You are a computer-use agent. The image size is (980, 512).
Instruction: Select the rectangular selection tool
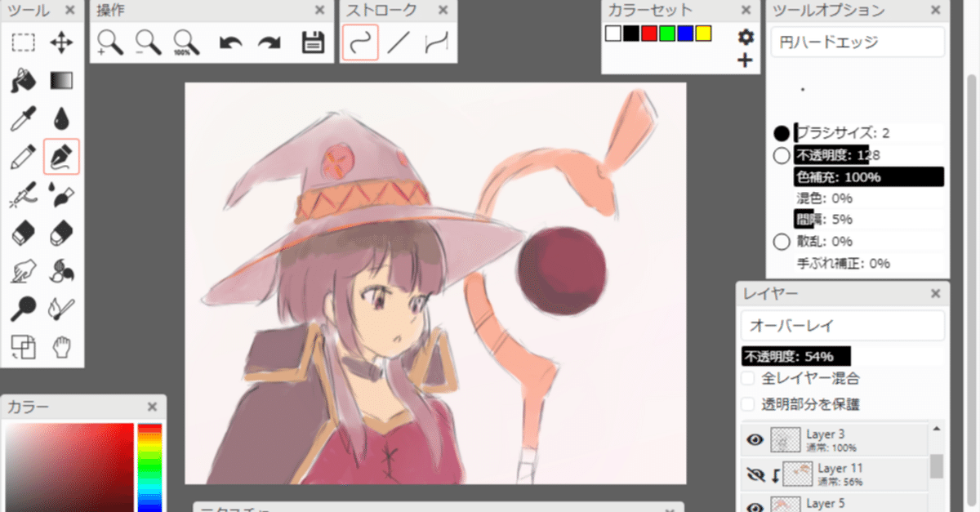pyautogui.click(x=23, y=42)
